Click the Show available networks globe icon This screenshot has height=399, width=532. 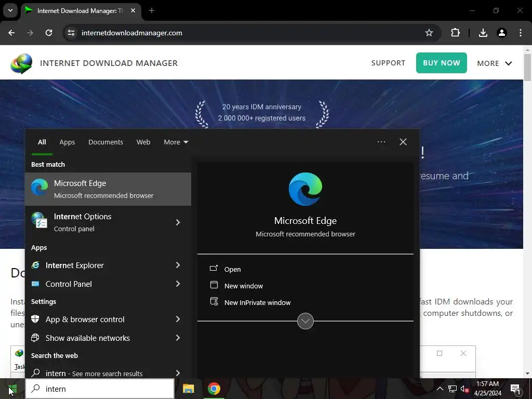(x=35, y=338)
